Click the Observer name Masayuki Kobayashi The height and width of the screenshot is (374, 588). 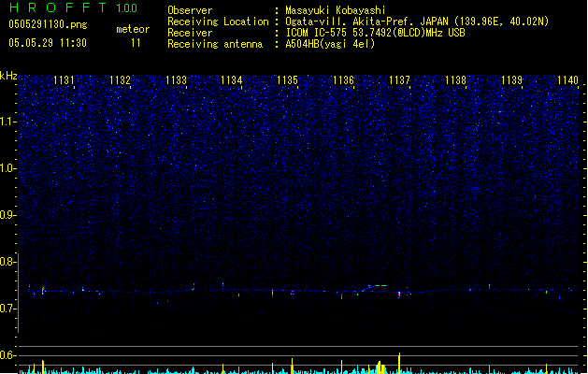coord(336,10)
